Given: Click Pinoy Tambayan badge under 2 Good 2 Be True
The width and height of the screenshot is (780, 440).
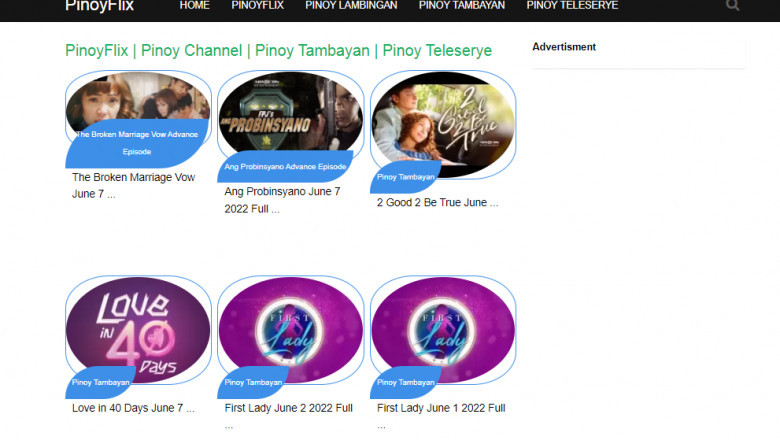Looking at the screenshot, I should [406, 177].
